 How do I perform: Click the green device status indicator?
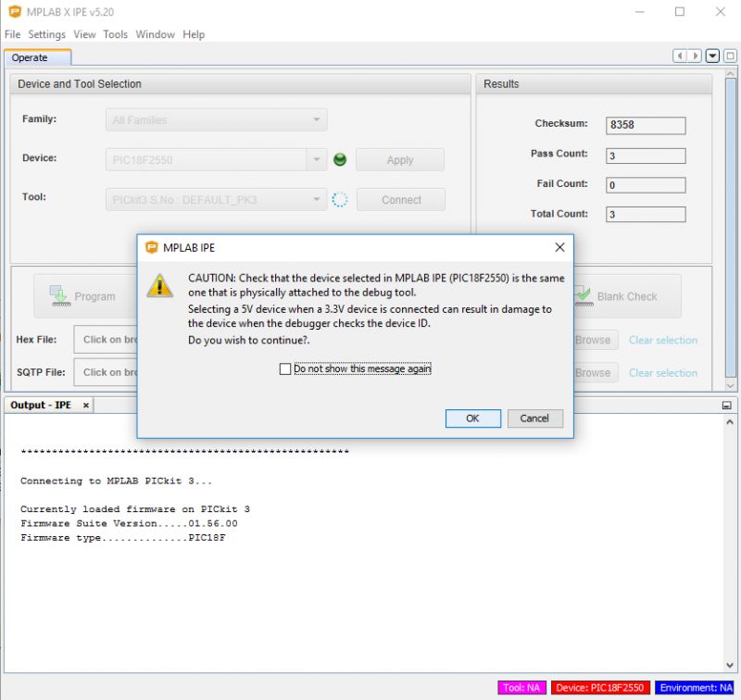tap(340, 159)
